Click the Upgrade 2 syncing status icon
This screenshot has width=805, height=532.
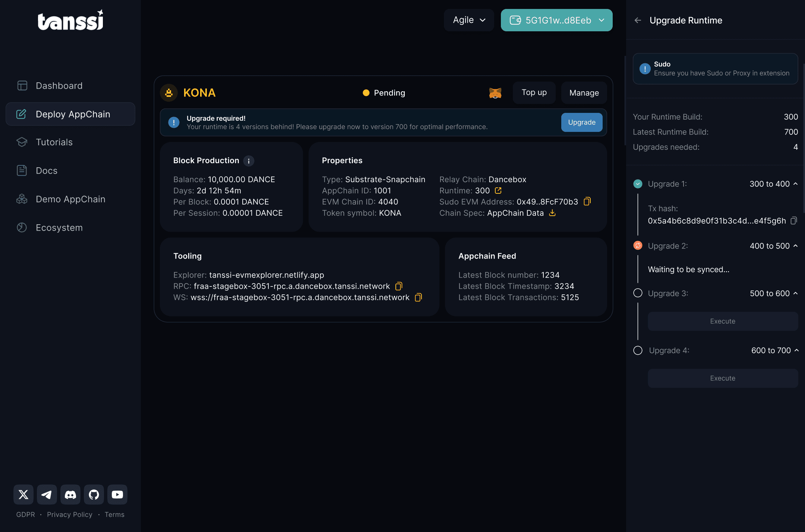[638, 246]
